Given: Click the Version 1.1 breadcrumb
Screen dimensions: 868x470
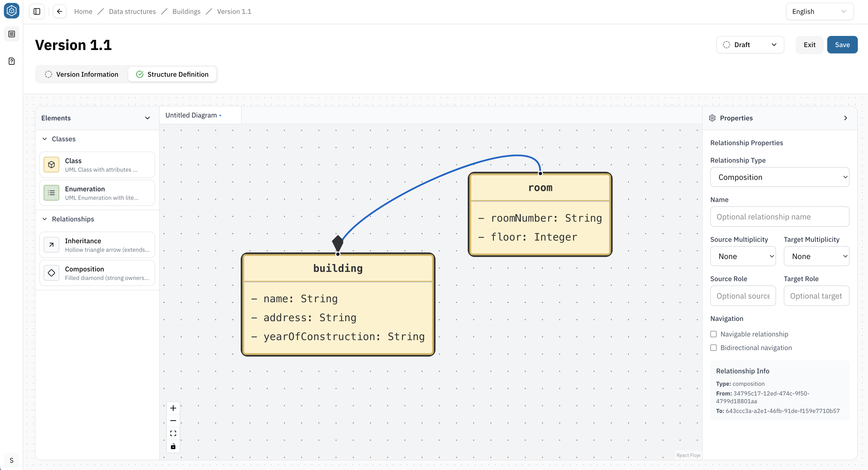Looking at the screenshot, I should point(234,11).
